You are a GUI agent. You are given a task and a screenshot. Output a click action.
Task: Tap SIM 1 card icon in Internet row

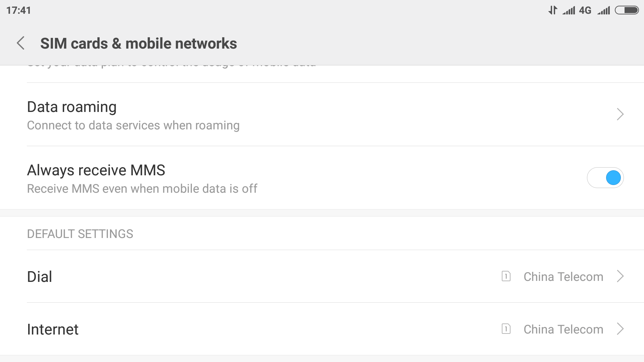point(506,329)
